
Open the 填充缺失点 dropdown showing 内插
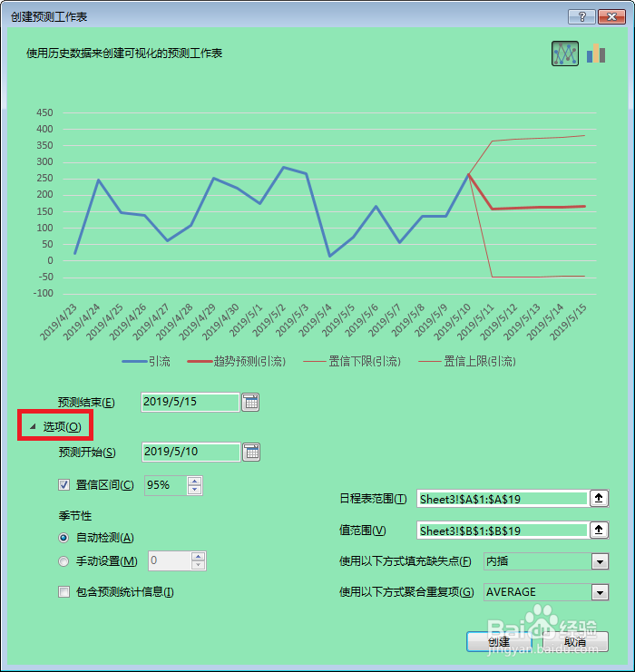pyautogui.click(x=600, y=561)
